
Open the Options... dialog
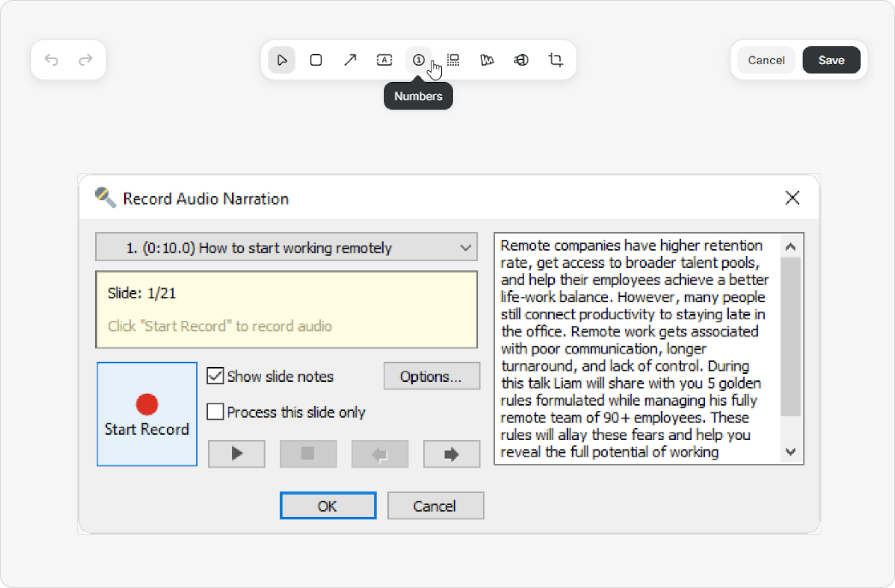[x=431, y=376]
